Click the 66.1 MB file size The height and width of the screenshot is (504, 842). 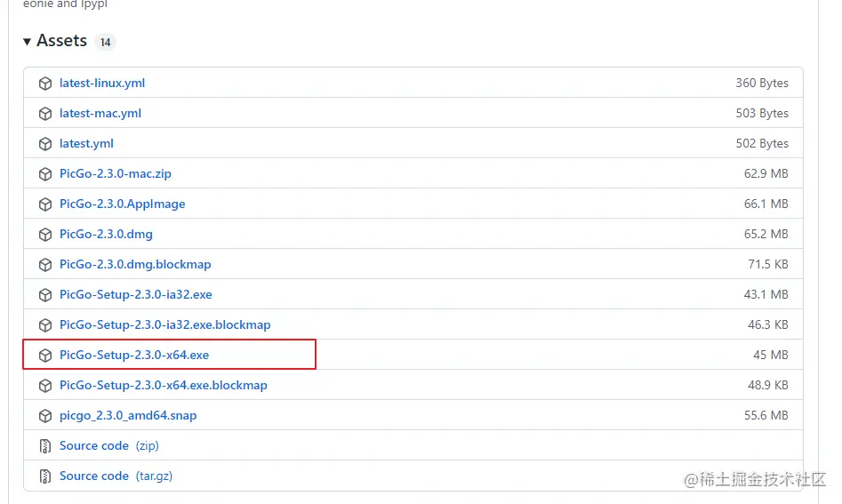pyautogui.click(x=766, y=204)
